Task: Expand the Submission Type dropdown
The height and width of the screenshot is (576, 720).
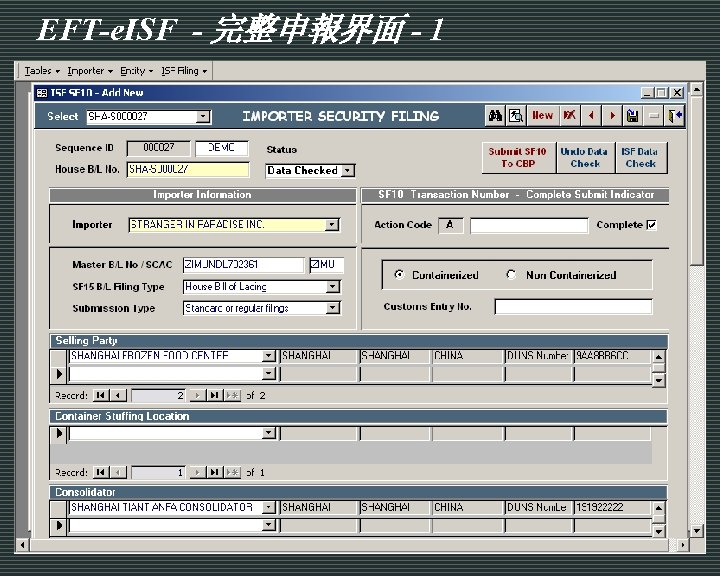Action: tap(332, 308)
